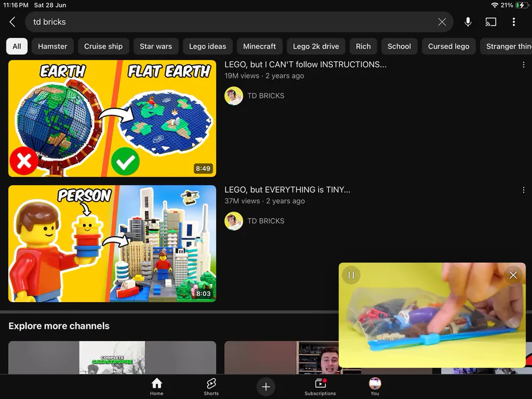Open TD BRICKS avatar on the tiny video

click(233, 221)
